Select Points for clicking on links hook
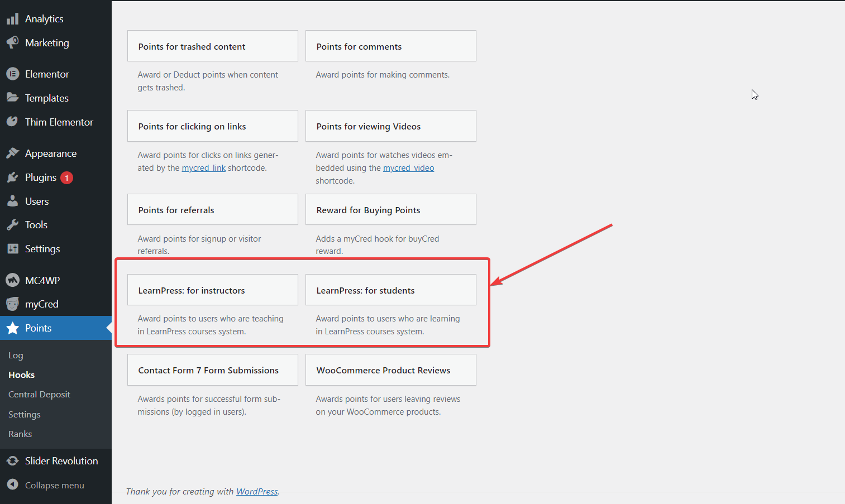Viewport: 845px width, 504px height. 213,126
